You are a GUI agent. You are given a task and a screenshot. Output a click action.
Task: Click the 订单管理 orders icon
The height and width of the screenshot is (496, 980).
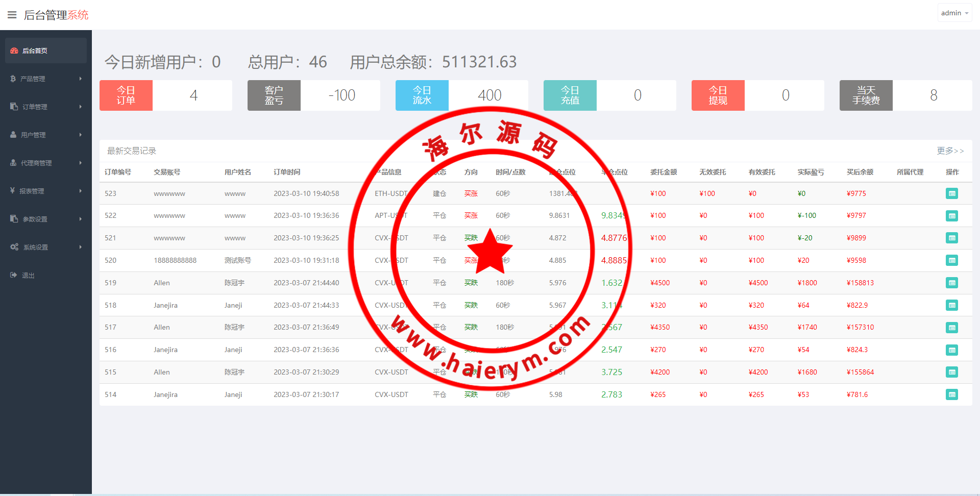pyautogui.click(x=13, y=106)
